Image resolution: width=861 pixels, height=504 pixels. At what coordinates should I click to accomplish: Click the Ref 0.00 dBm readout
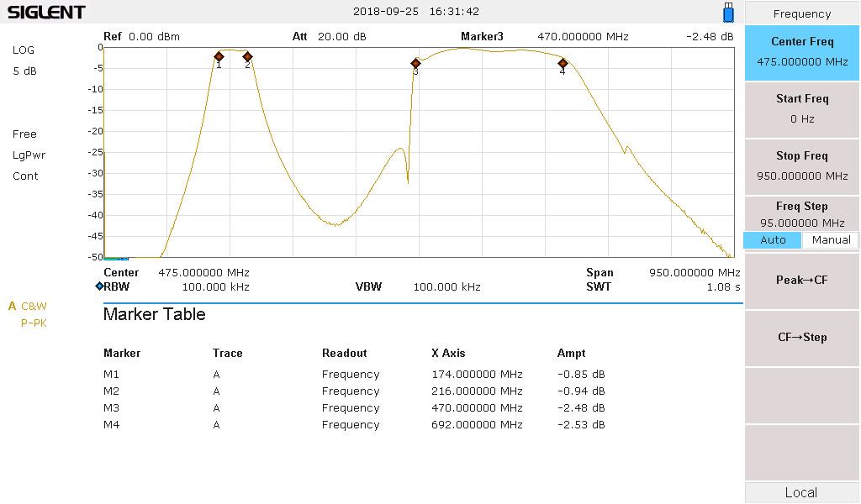[141, 37]
